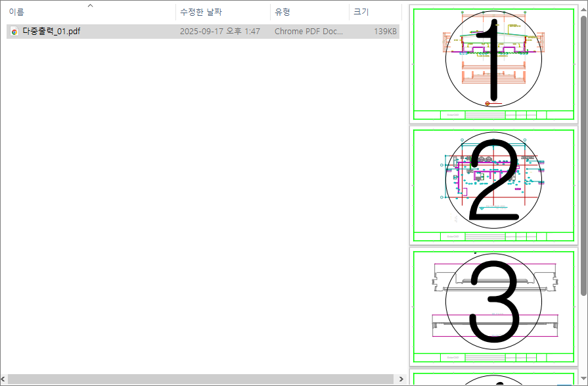Click the Chrome PDF icon of 다중출력_01.pdf

[14, 32]
